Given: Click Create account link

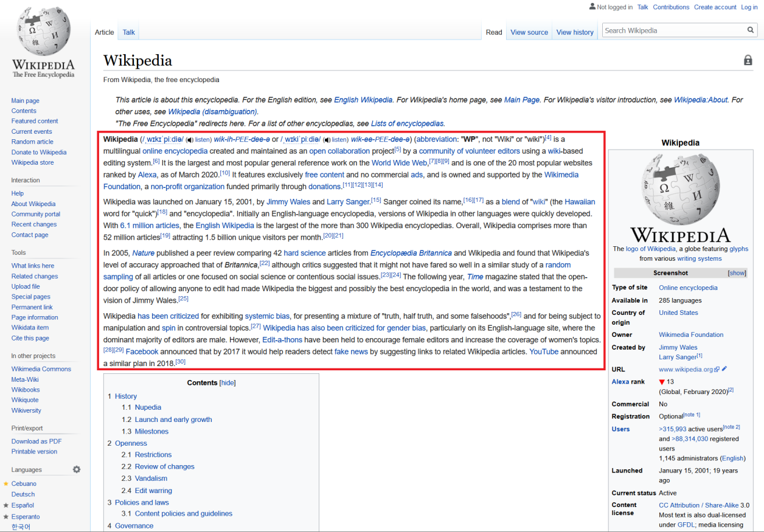Looking at the screenshot, I should point(715,7).
